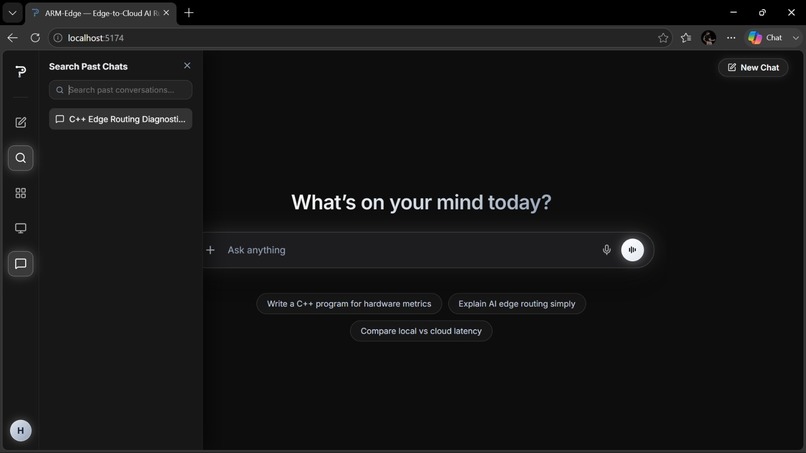Screen dimensions: 806x453
Task: Choose Write a C++ program for hardware metrics
Action: pyautogui.click(x=349, y=304)
